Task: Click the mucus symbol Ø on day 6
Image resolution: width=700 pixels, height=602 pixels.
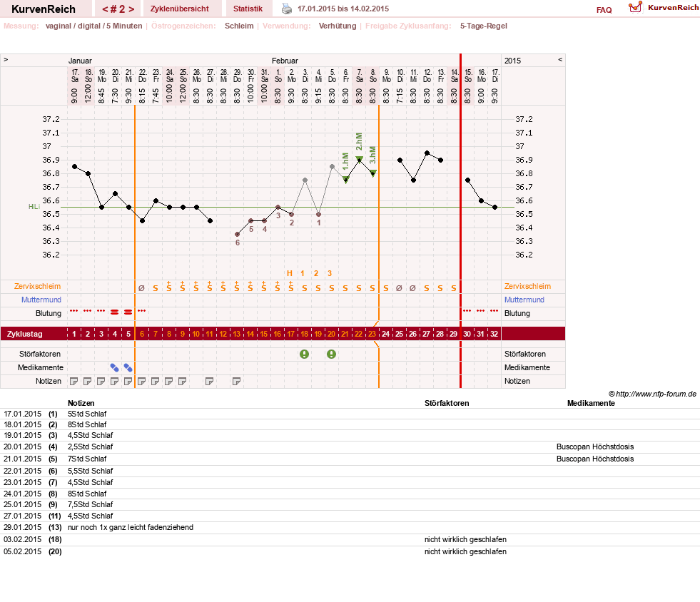Action: coord(141,288)
